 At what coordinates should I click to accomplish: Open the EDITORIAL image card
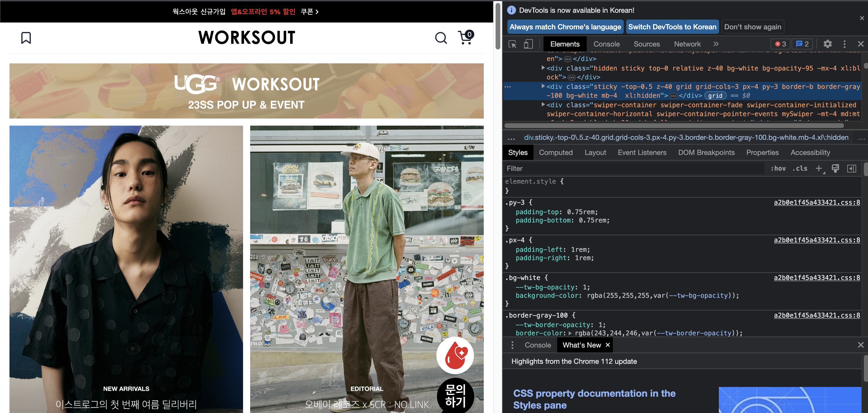[x=367, y=269]
